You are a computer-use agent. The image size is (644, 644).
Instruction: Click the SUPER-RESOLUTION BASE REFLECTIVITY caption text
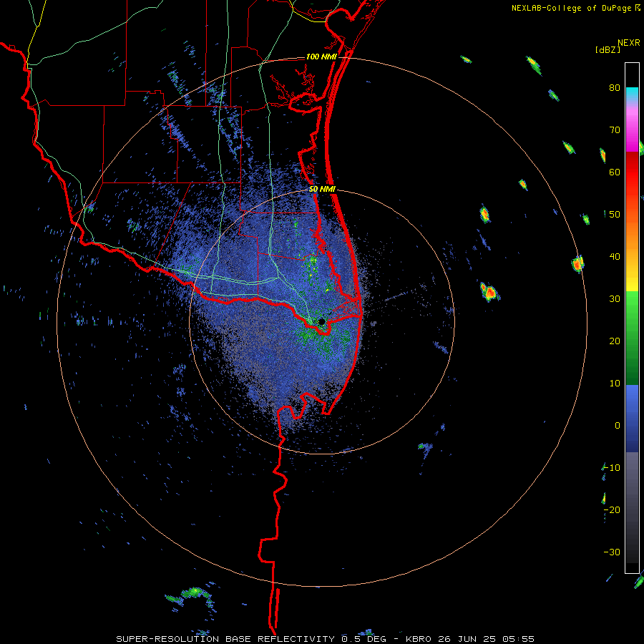pos(225,639)
